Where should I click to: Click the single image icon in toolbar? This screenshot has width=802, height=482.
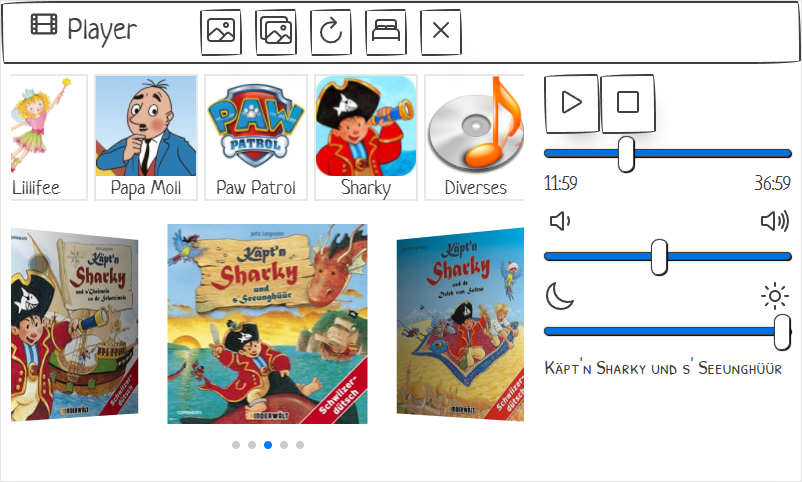221,32
